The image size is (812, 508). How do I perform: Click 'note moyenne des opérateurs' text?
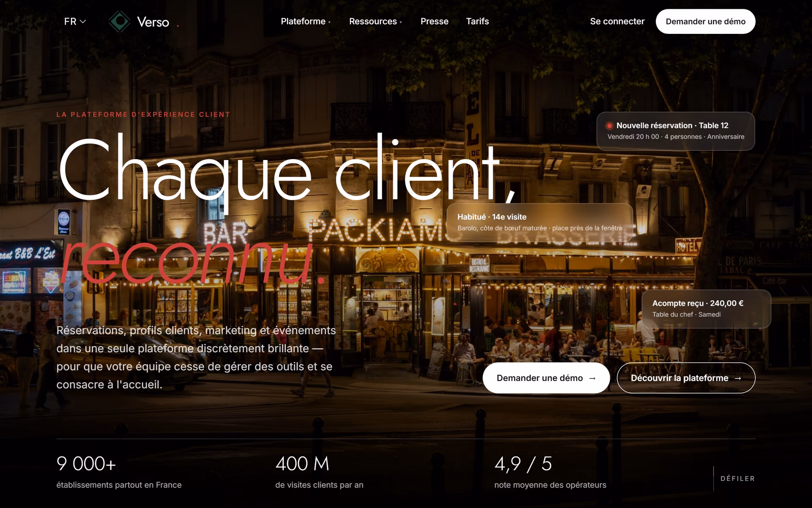pos(550,485)
